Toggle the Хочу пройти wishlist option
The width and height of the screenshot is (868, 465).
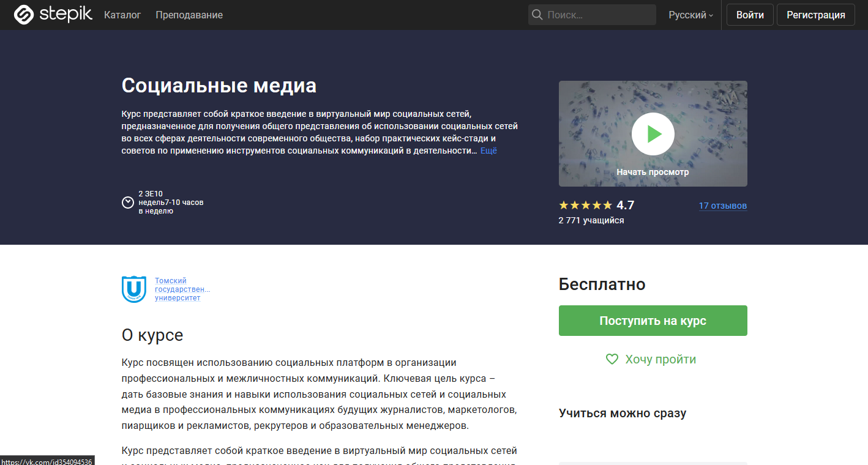659,359
